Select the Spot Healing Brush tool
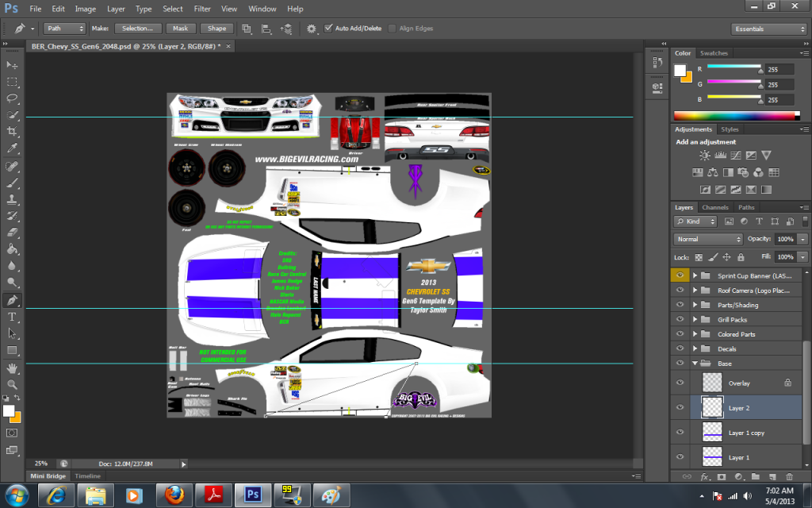 coord(12,167)
